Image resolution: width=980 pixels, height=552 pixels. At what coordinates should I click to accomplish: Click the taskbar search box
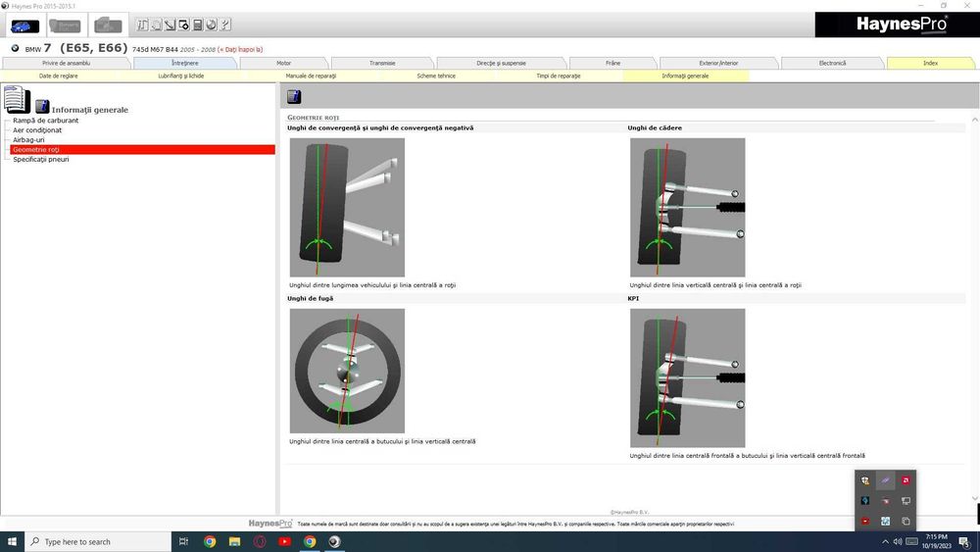click(x=98, y=541)
